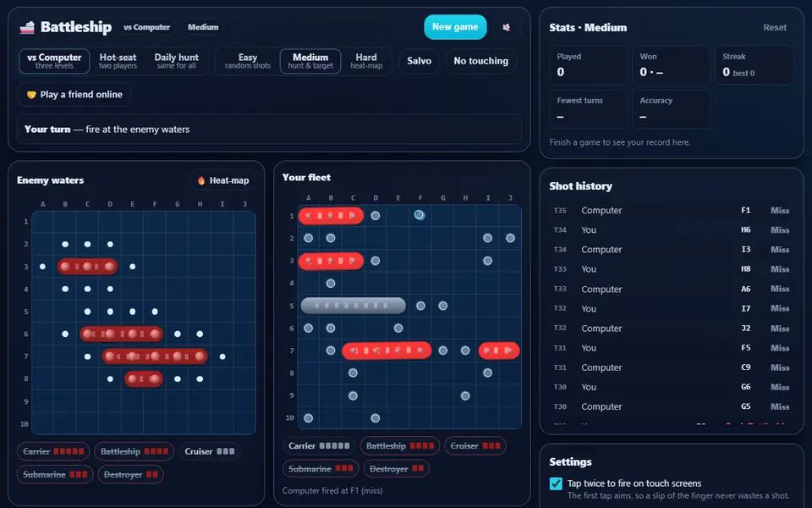The height and width of the screenshot is (508, 812).
Task: Click the sunk ship in your fleet row 1
Action: click(x=331, y=216)
